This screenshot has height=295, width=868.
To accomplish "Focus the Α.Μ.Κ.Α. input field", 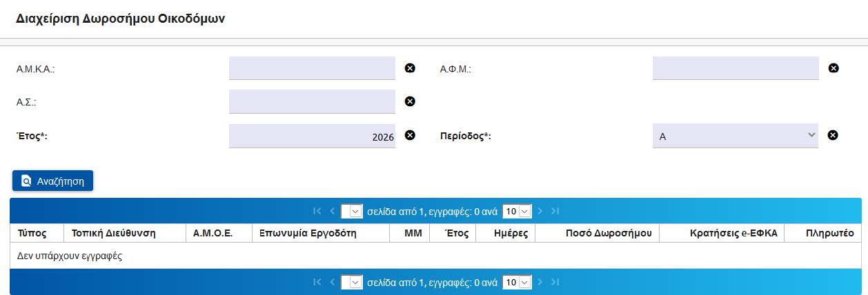I will (312, 68).
